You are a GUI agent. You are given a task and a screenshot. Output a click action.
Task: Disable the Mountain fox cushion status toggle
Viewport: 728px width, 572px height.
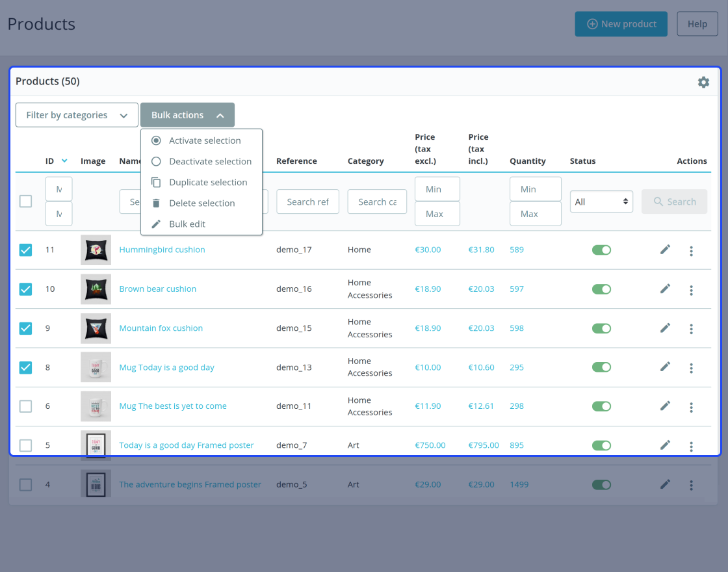click(601, 328)
